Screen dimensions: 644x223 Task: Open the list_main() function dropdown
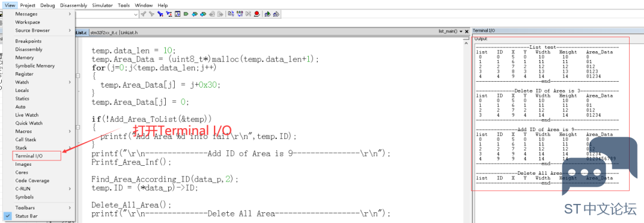pos(461,31)
